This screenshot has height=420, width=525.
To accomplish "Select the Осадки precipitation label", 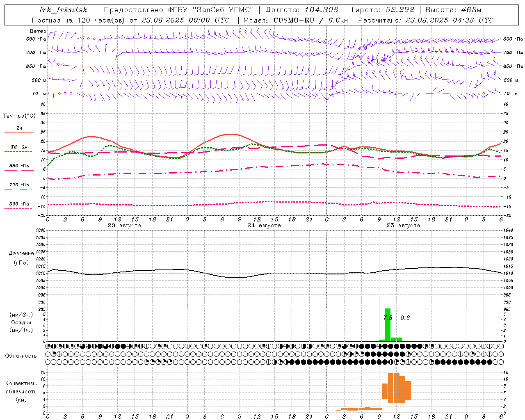I will (x=21, y=322).
